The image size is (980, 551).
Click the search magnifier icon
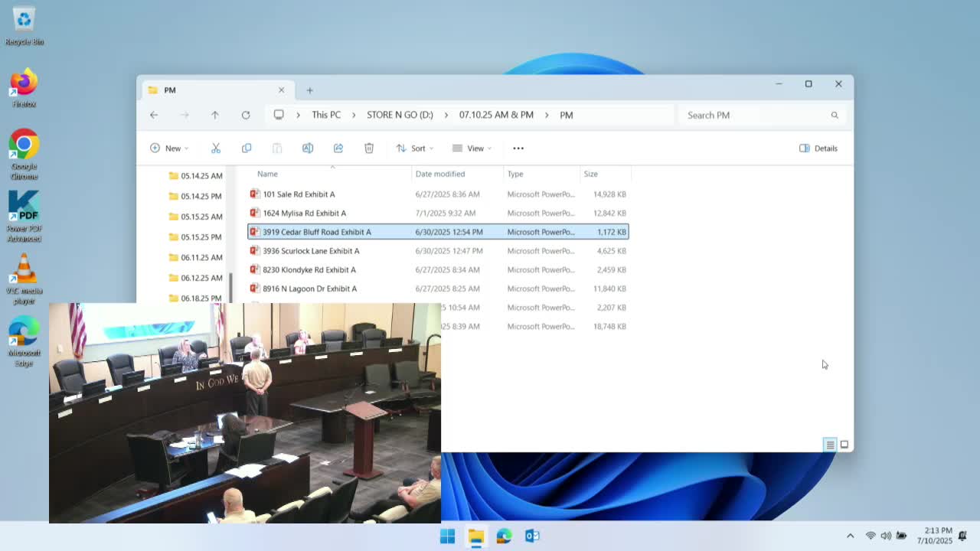click(835, 115)
